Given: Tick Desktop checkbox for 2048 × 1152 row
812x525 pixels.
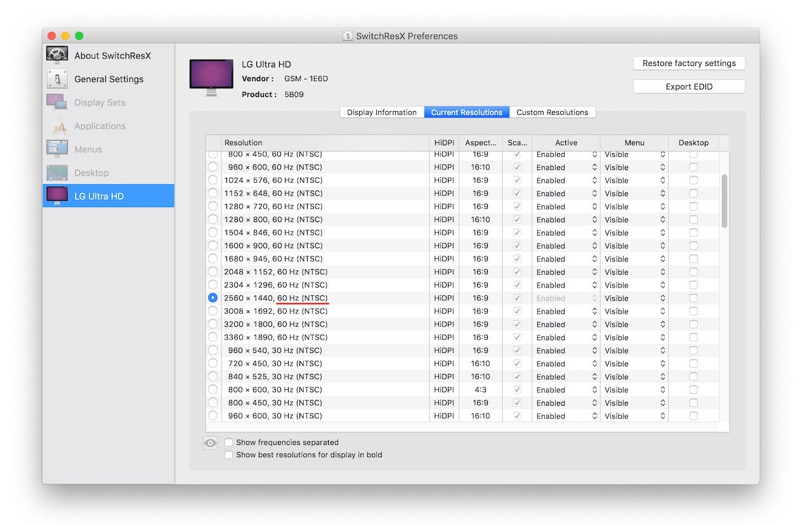Looking at the screenshot, I should pyautogui.click(x=693, y=272).
